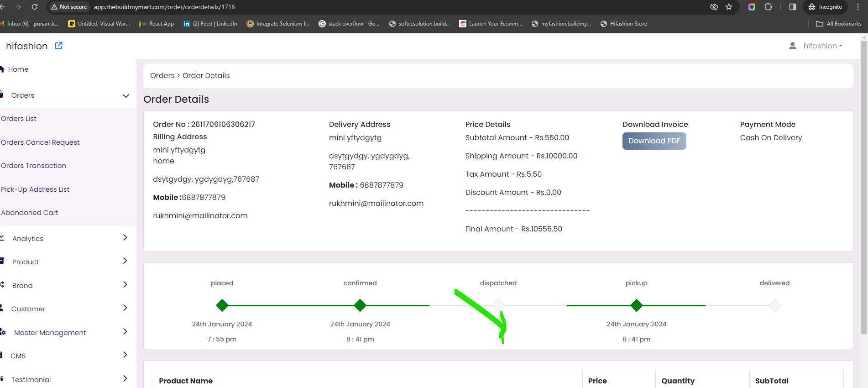
Task: Click the Not secure warning icon
Action: click(x=69, y=7)
